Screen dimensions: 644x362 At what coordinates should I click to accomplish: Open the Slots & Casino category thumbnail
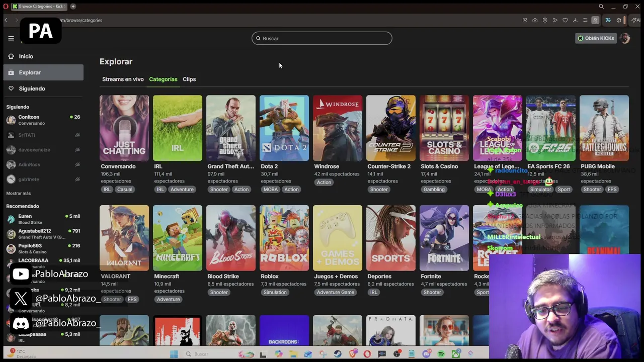coord(444,128)
